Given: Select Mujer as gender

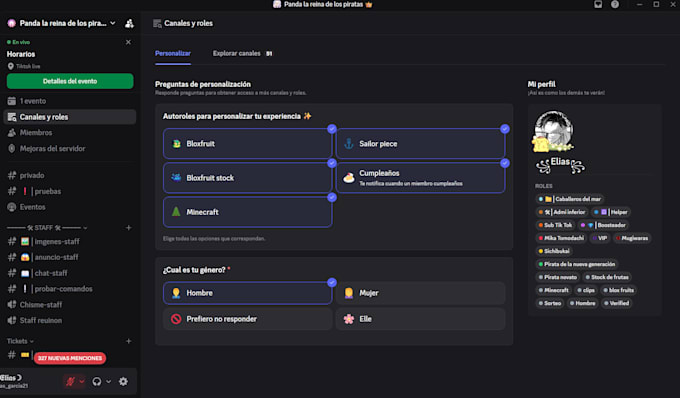Looking at the screenshot, I should pos(420,293).
